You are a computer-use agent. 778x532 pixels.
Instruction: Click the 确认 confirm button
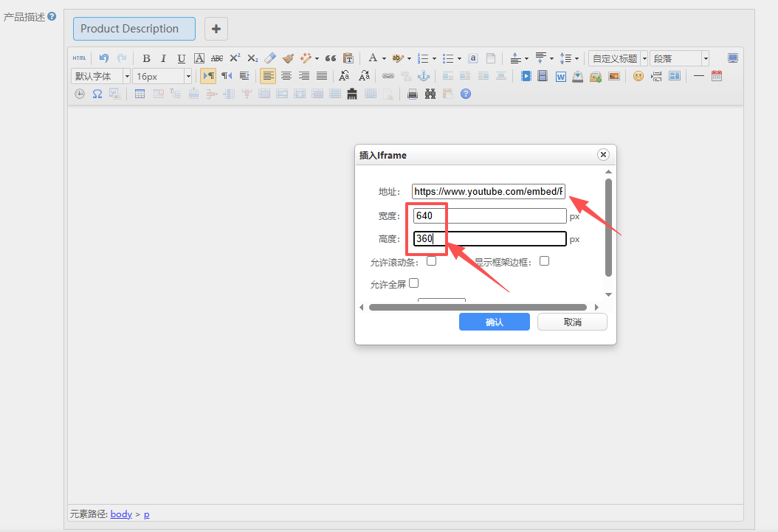pyautogui.click(x=494, y=322)
